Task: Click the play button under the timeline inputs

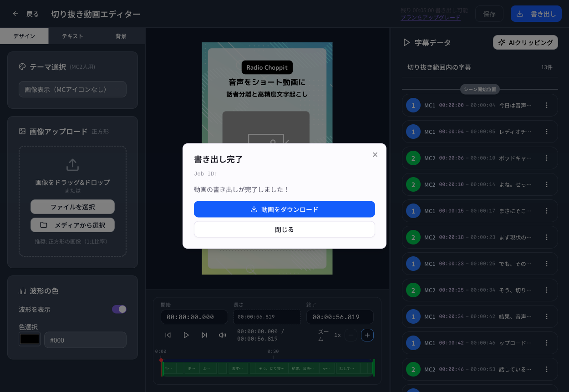Action: point(186,335)
